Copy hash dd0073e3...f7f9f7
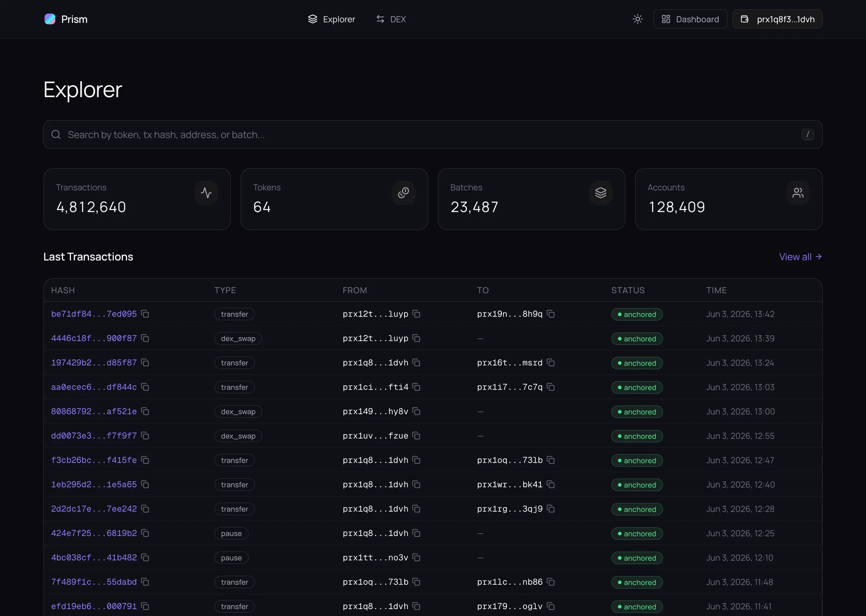 [x=145, y=436]
